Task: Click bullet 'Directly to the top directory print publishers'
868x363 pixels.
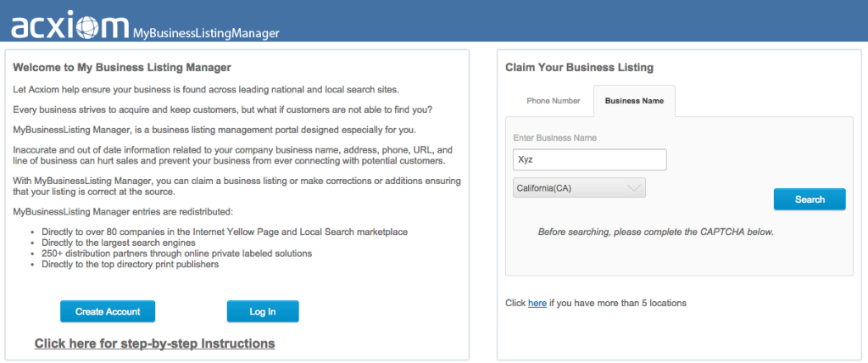Action: 130,265
